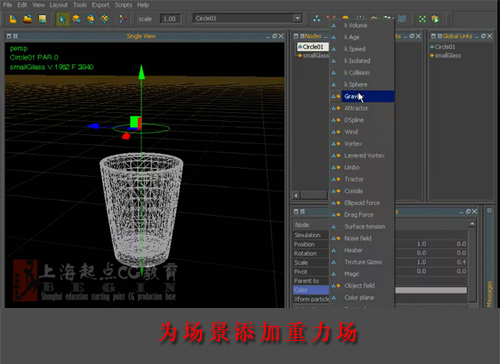This screenshot has height=364, width=500.
Task: Choose Wind from the daemon list
Action: pos(362,132)
